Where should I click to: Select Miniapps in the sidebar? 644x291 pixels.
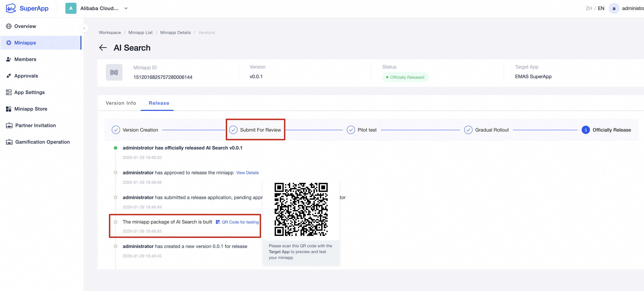(41, 43)
